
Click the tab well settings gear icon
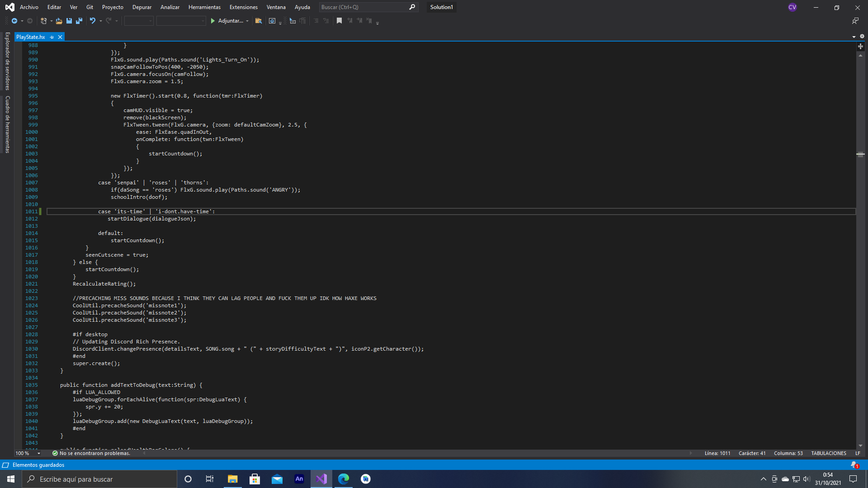(x=862, y=37)
